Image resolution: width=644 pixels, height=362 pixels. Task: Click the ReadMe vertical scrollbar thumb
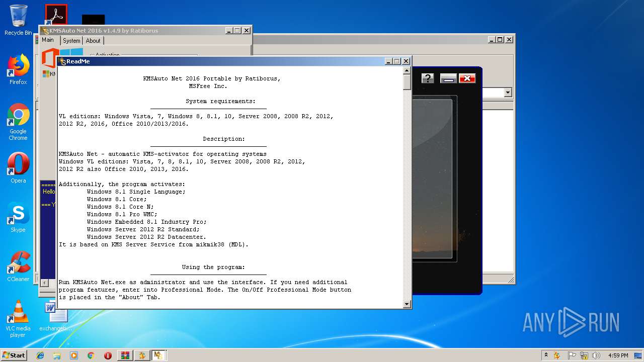pyautogui.click(x=407, y=83)
